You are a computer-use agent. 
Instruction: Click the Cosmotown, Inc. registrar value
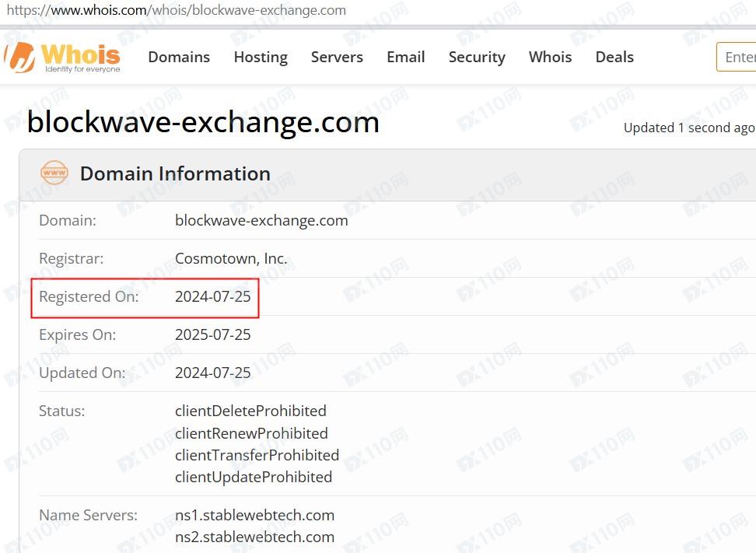coord(231,258)
